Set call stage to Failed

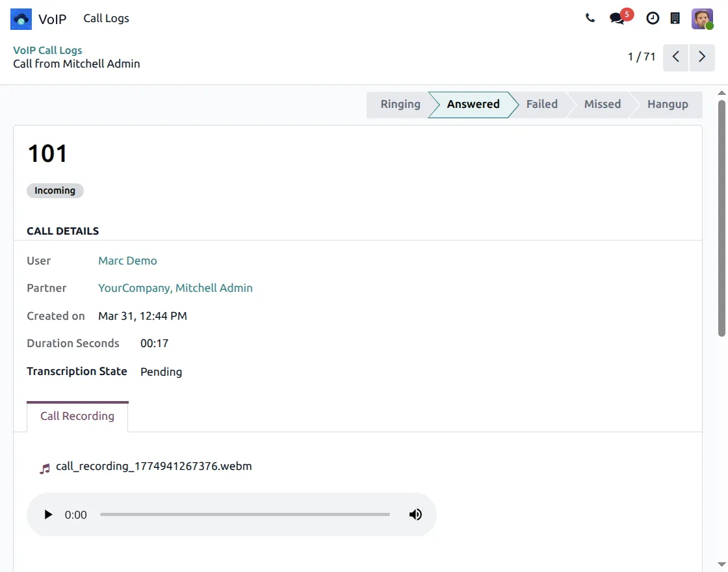541,104
